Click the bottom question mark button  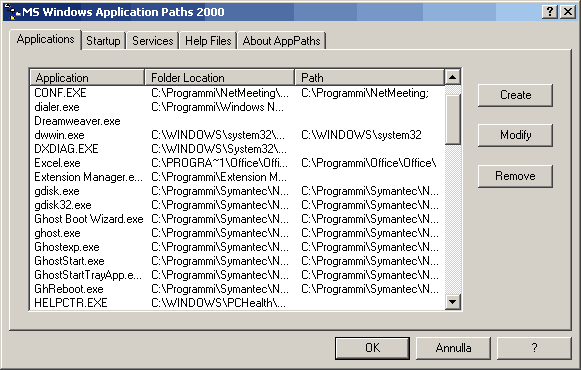tap(534, 348)
